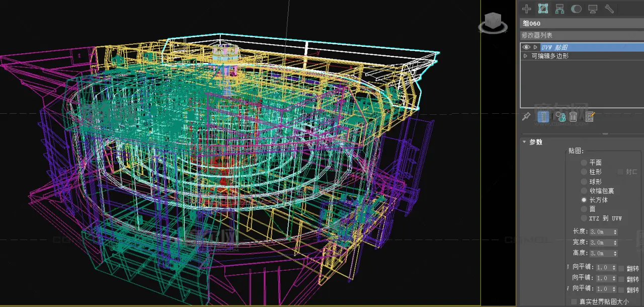Collapse the 参数 rollout
The height and width of the screenshot is (307, 644).
[525, 142]
